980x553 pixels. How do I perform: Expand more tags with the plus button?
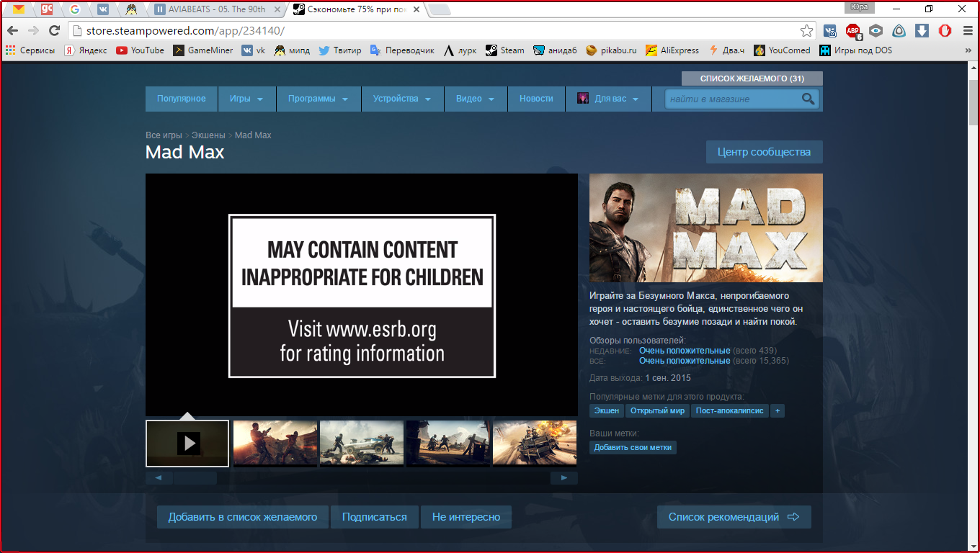[x=777, y=411]
